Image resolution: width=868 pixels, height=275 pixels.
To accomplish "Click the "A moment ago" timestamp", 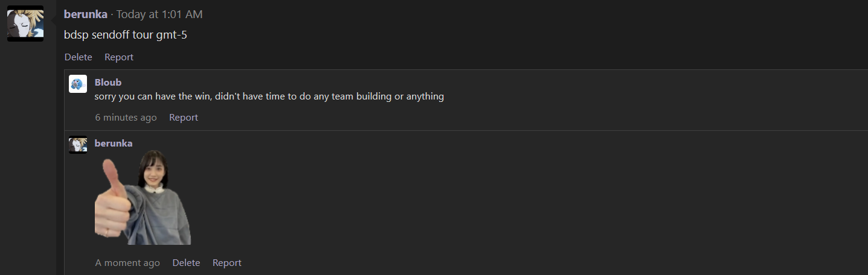I will pos(127,263).
